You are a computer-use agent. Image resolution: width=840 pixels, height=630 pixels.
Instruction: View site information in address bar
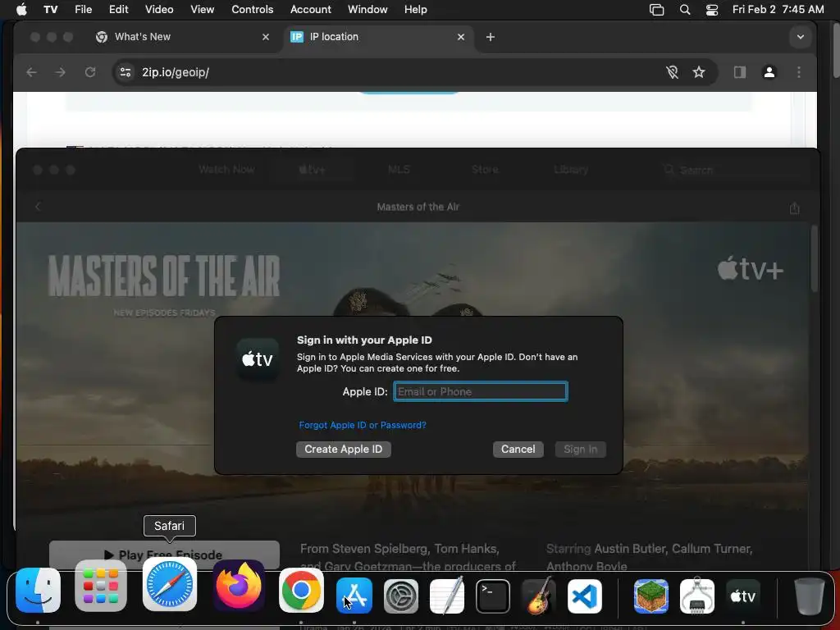pyautogui.click(x=126, y=72)
